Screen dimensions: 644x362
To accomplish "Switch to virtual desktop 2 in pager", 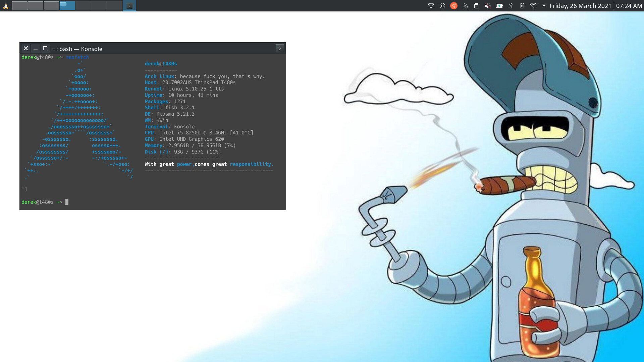I will 36,6.
